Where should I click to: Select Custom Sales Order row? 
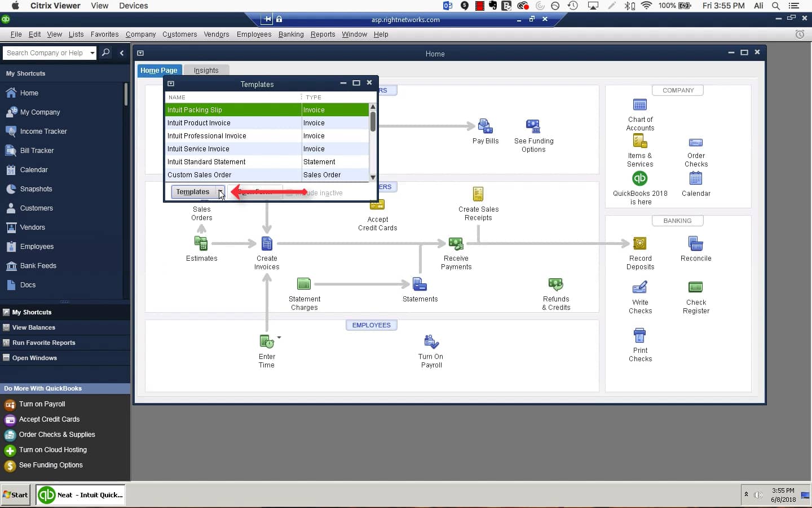pyautogui.click(x=267, y=175)
